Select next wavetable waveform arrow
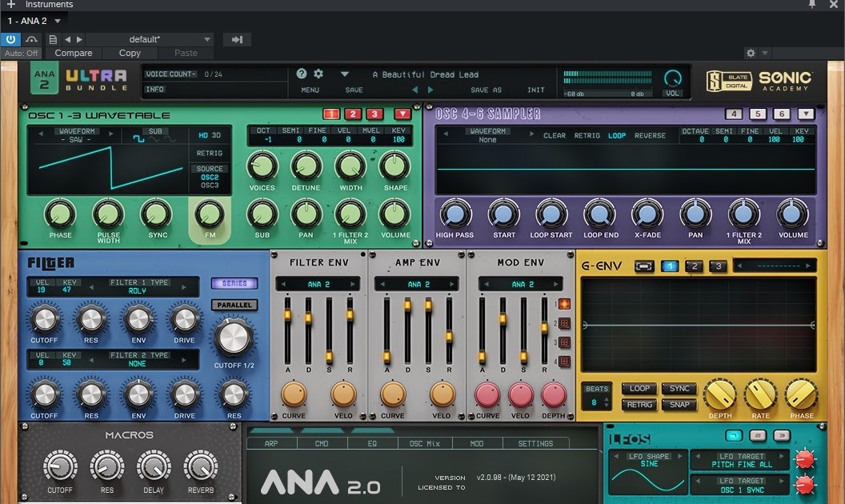 point(111,133)
